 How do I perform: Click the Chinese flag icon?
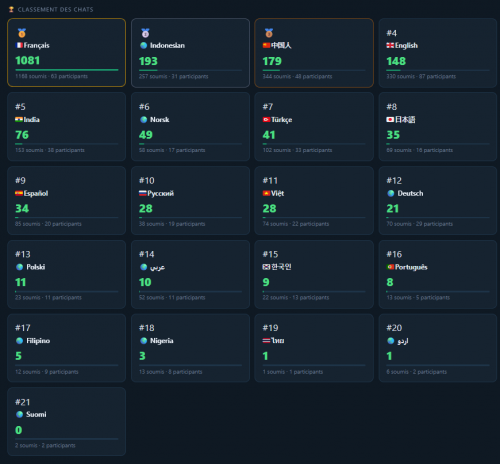(266, 45)
